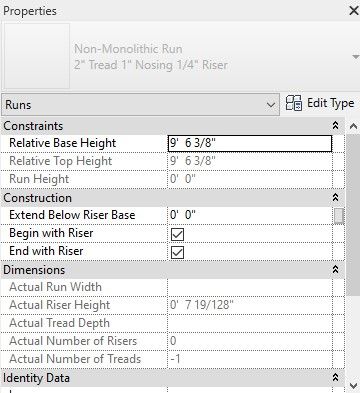The image size is (360, 393).
Task: Close the Properties palette
Action: (354, 11)
